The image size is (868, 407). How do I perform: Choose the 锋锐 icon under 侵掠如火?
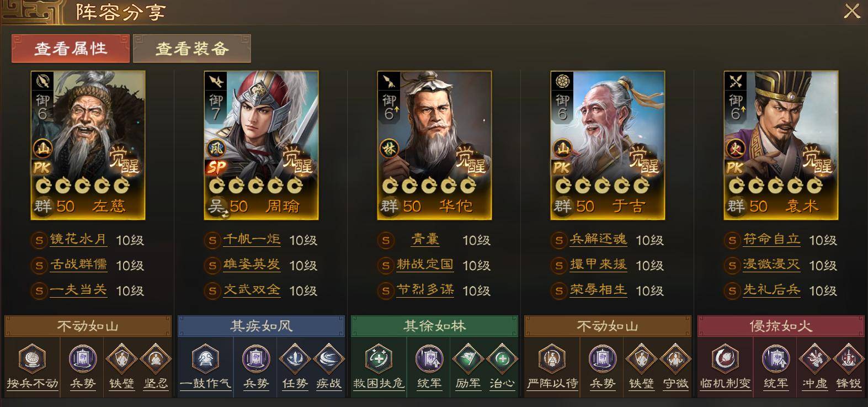(x=849, y=359)
